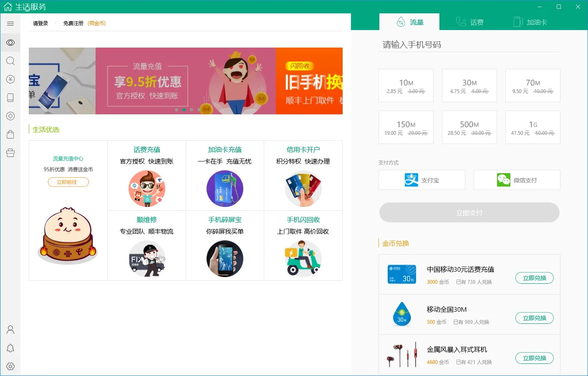Click the 手机闪回收 scooter icon
This screenshot has width=588, height=376.
point(303,259)
